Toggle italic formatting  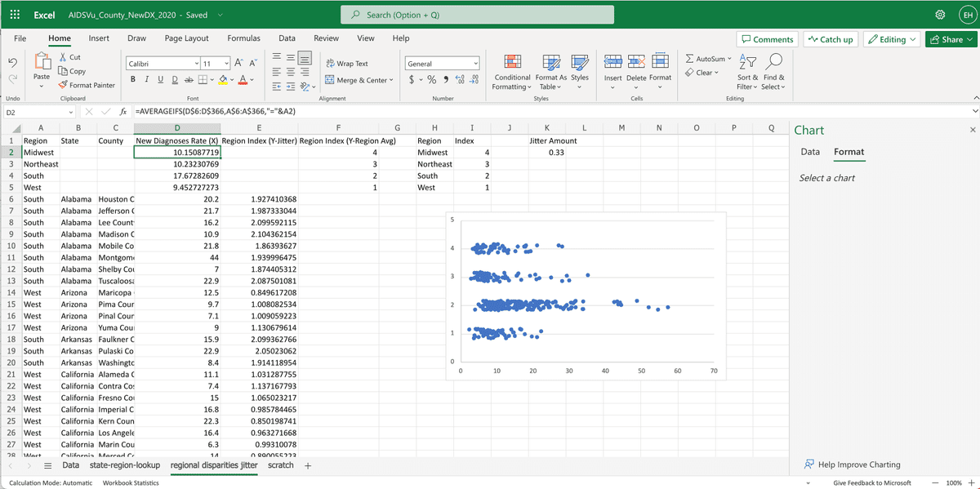[x=145, y=78]
